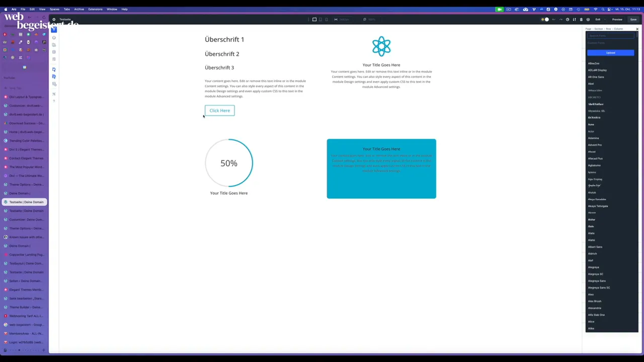Screen dimensions: 644x362
Task: Click the blue atom blurb icon
Action: point(381,46)
